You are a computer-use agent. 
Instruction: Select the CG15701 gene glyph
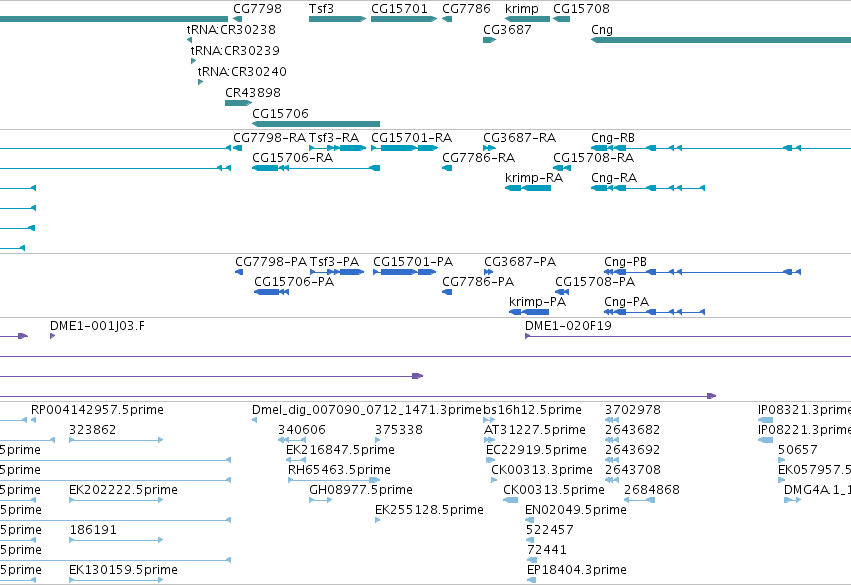pyautogui.click(x=404, y=19)
